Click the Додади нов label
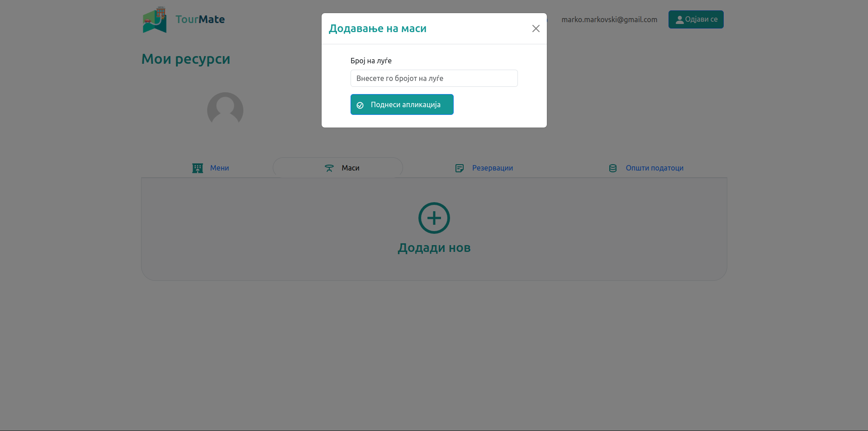Screen dimensions: 868x431 tap(434, 248)
